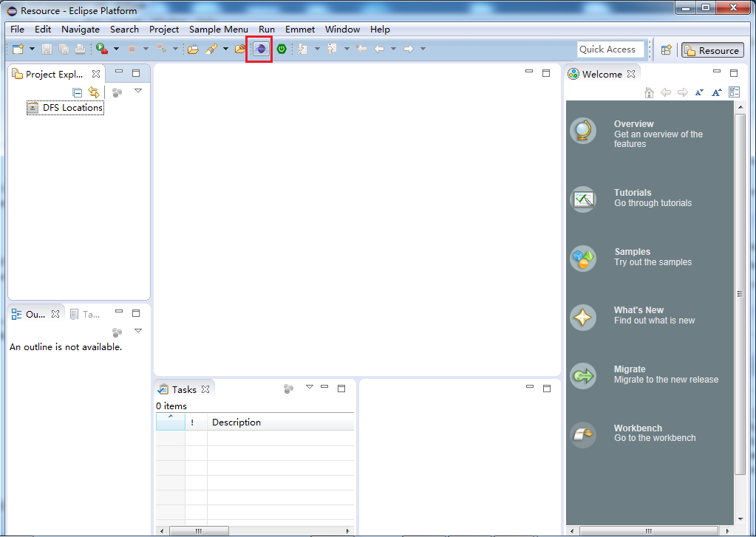Open Next Annotation dropdown arrow

[317, 49]
